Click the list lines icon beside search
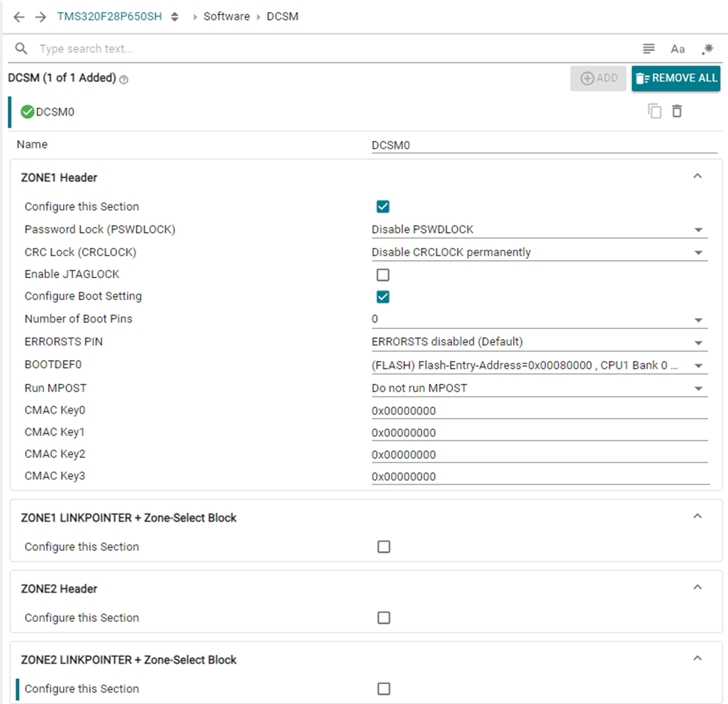The image size is (728, 704). tap(649, 49)
